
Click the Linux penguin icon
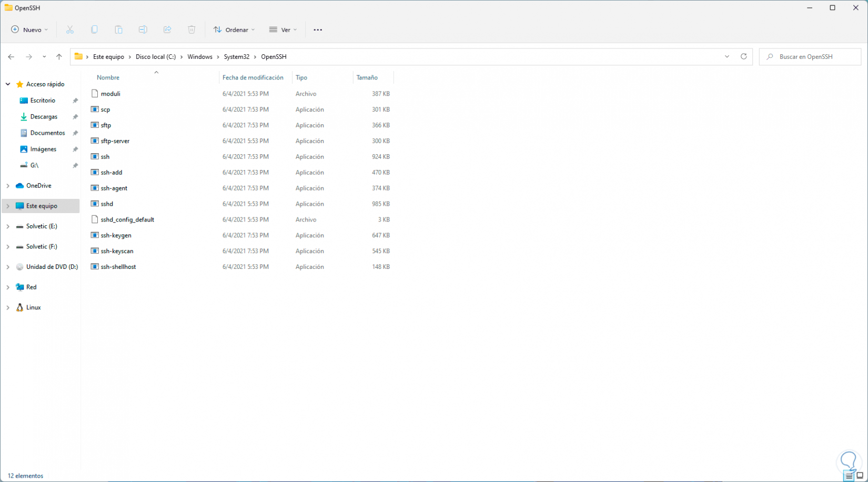point(19,307)
